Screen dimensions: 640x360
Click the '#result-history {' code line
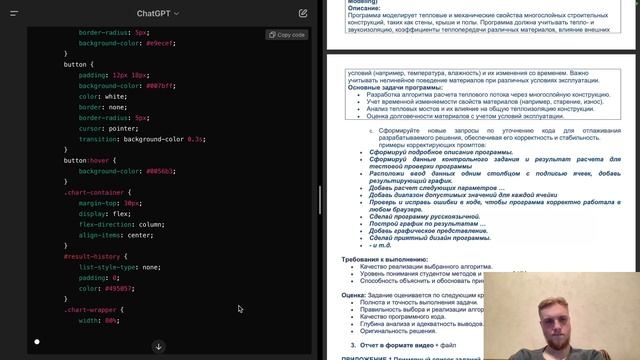[96, 256]
